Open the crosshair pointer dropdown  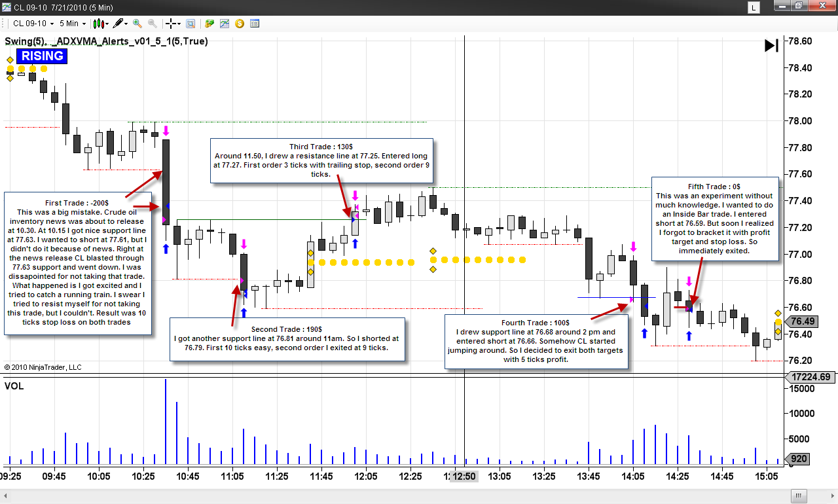173,24
